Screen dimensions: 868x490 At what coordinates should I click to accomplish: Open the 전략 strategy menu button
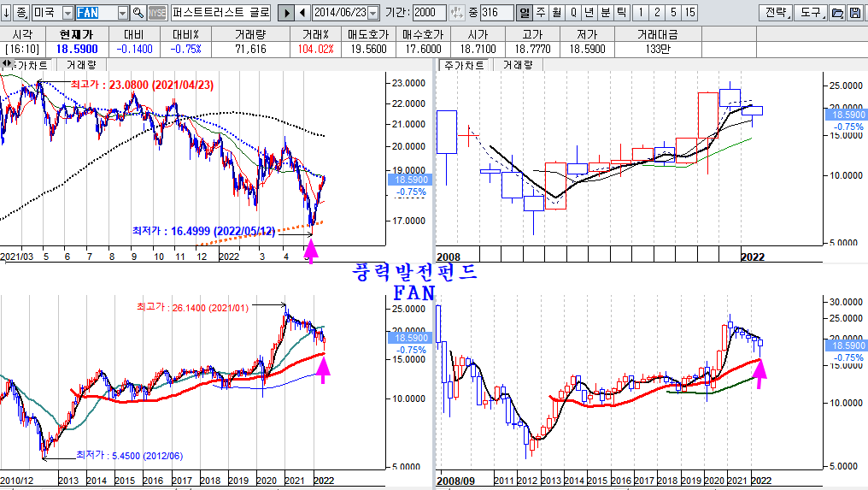pos(775,13)
